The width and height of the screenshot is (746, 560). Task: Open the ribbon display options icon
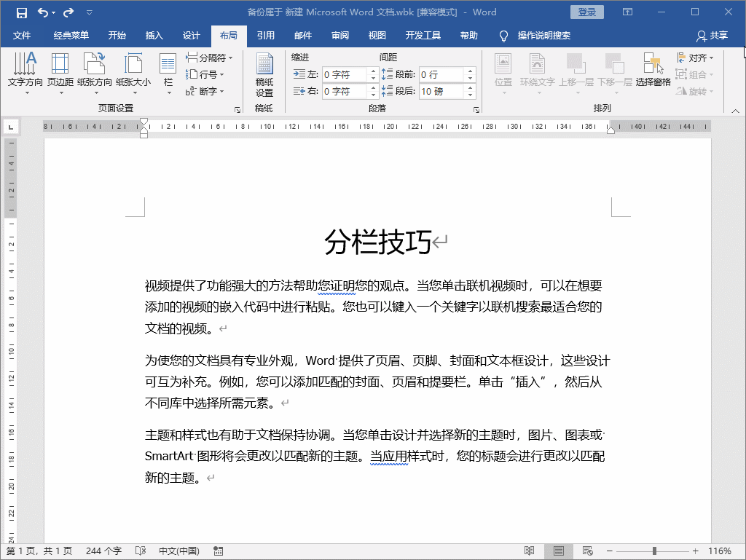(627, 12)
